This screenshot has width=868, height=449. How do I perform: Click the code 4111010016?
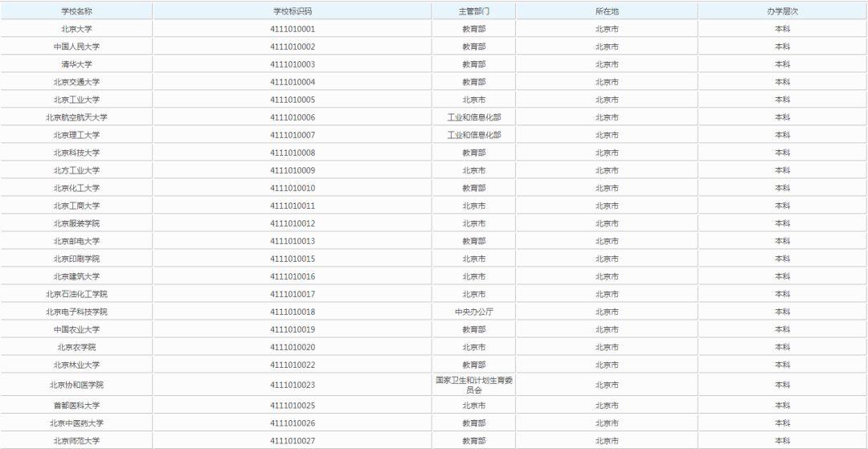(293, 276)
